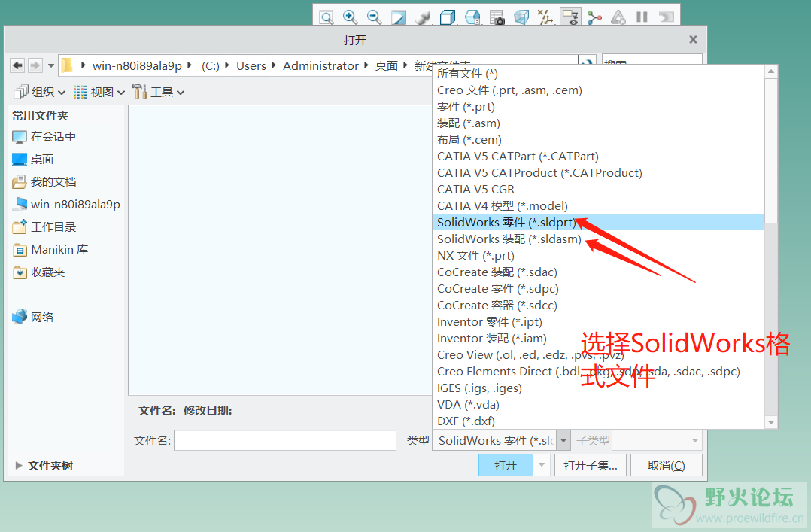
Task: Click 桌面 in the address path
Action: [x=387, y=66]
